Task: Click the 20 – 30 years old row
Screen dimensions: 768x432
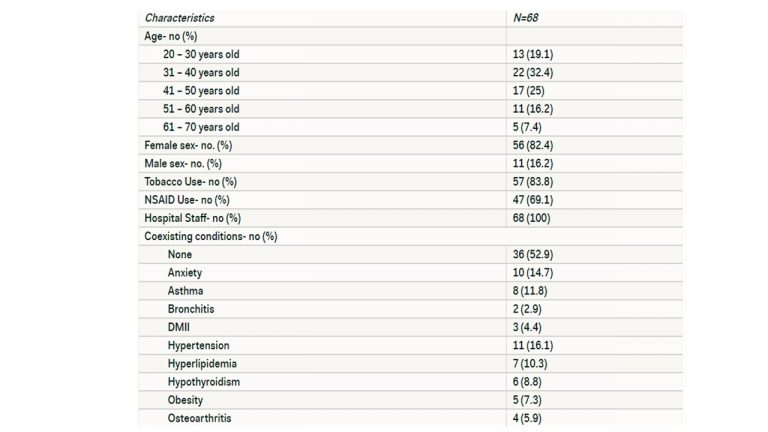Action: (x=410, y=54)
